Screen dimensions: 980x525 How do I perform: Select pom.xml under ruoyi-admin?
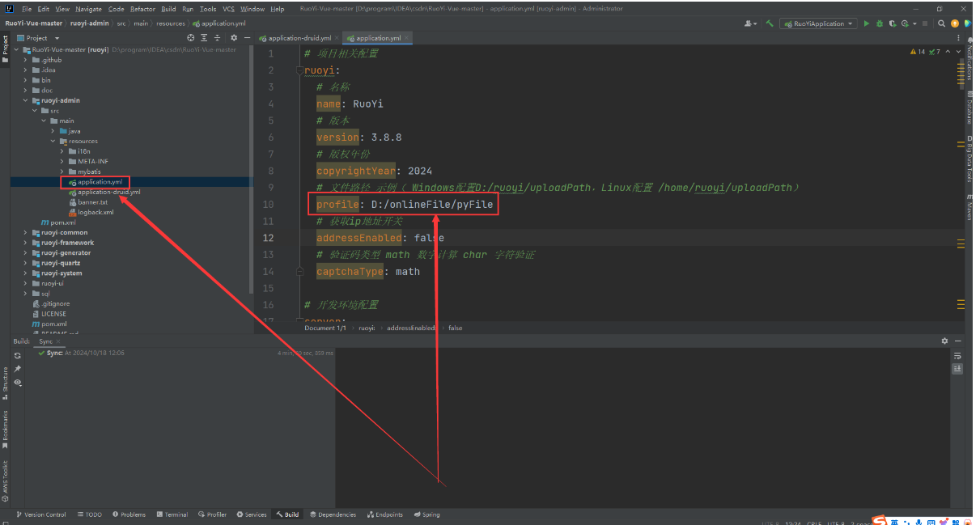click(58, 222)
